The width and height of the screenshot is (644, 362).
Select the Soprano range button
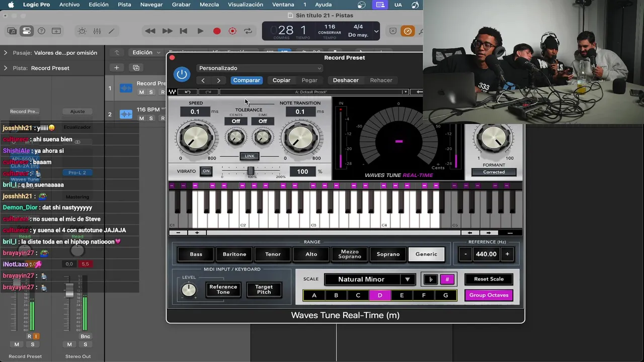[x=388, y=254]
